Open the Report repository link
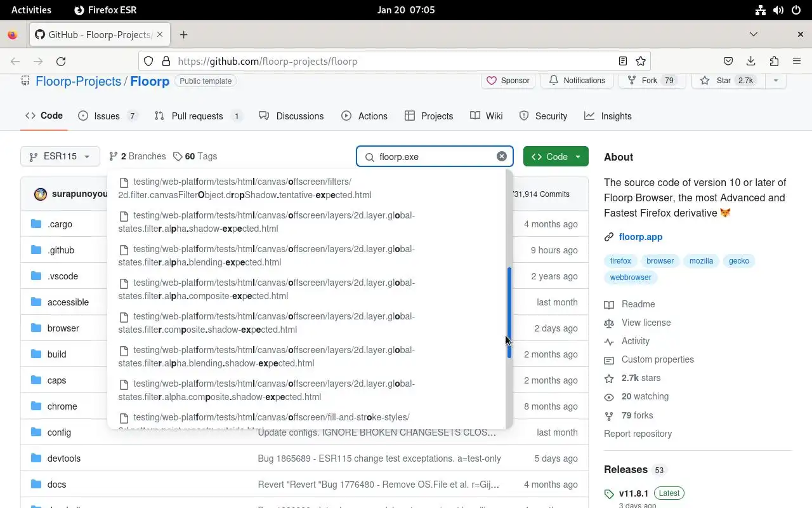 (638, 434)
